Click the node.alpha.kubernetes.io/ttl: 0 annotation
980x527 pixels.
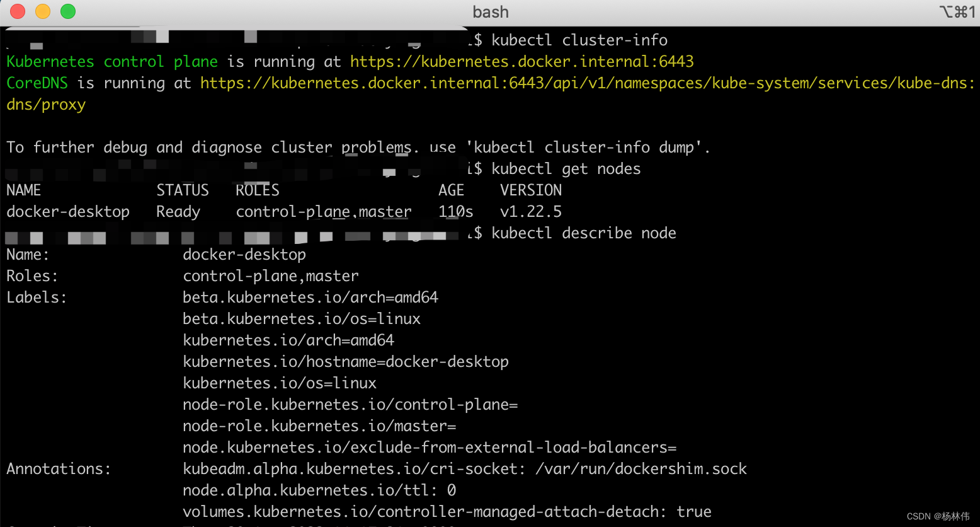coord(319,490)
